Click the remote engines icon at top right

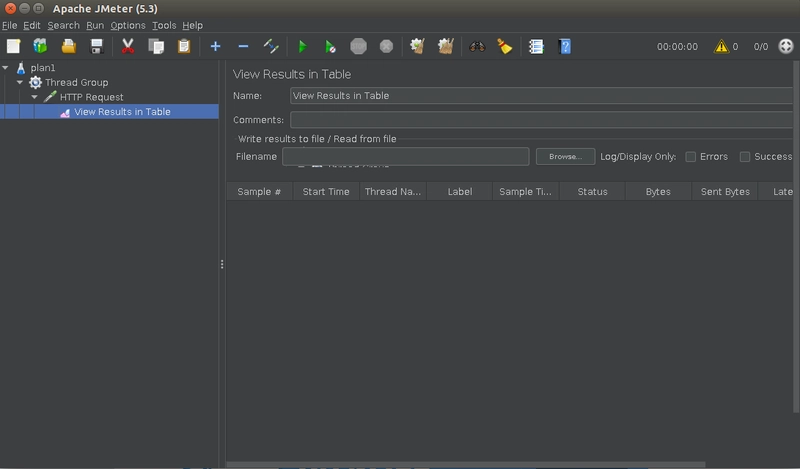[x=786, y=46]
